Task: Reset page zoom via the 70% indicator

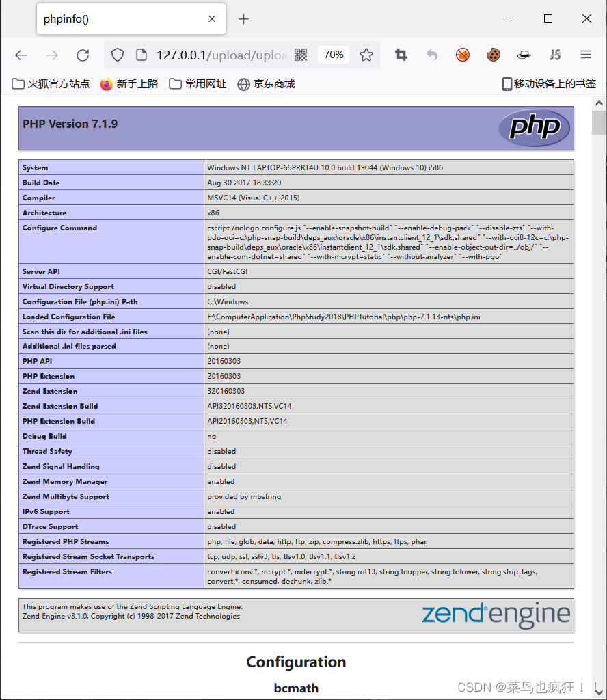Action: point(333,55)
